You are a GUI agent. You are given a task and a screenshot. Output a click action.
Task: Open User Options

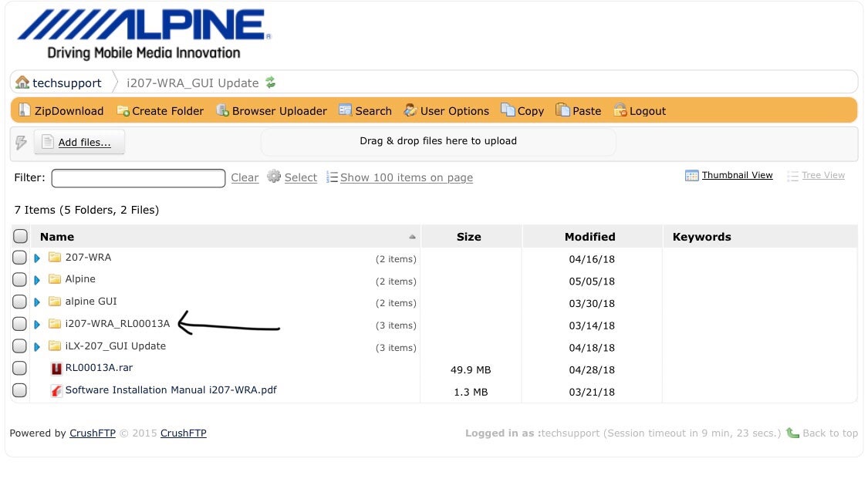(446, 110)
